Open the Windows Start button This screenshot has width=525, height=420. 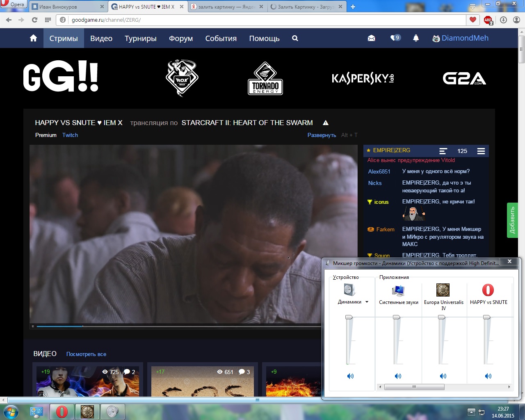click(x=11, y=412)
